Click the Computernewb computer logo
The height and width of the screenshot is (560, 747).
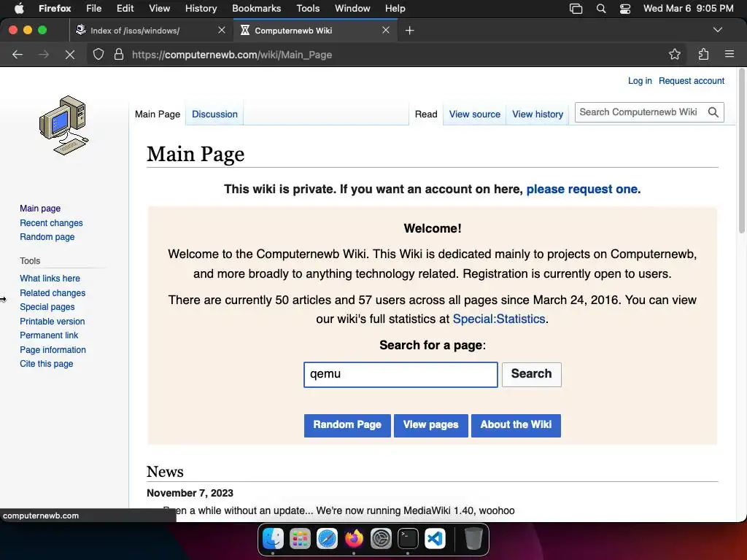[64, 125]
